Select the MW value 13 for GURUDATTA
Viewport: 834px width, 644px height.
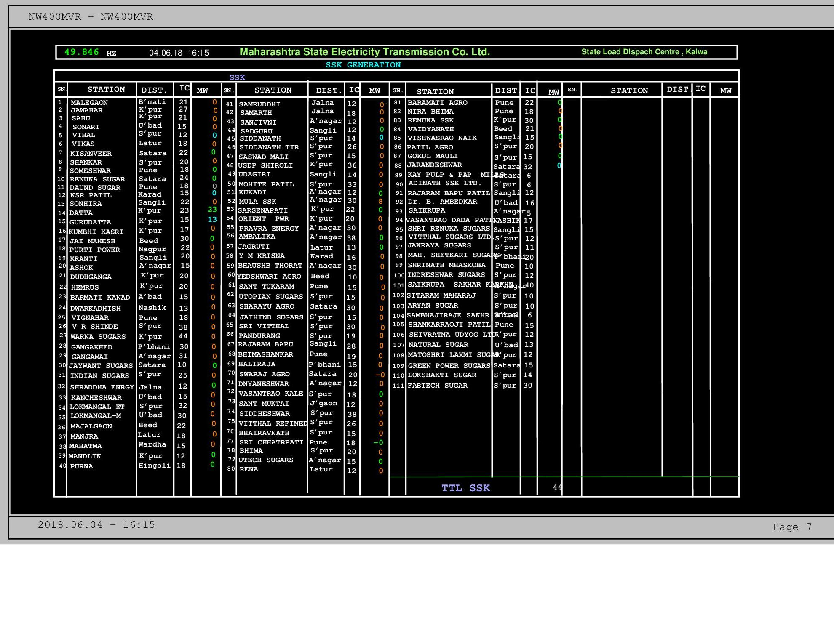(212, 219)
